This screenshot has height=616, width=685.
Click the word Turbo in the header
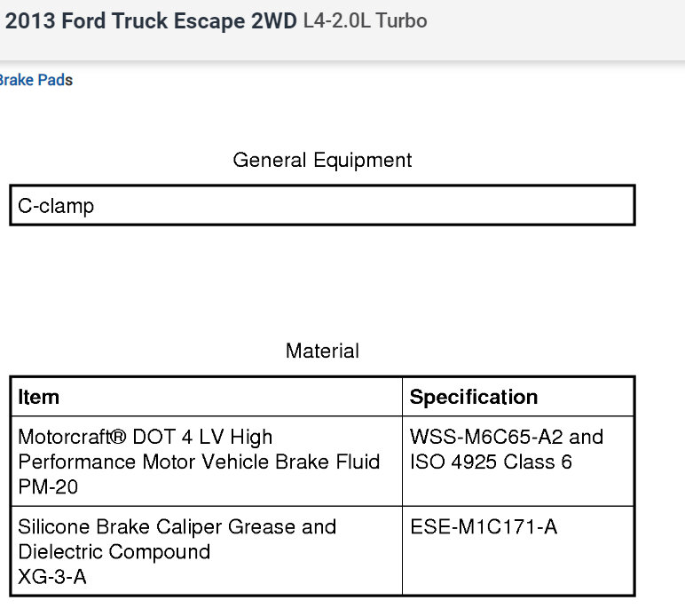click(401, 21)
